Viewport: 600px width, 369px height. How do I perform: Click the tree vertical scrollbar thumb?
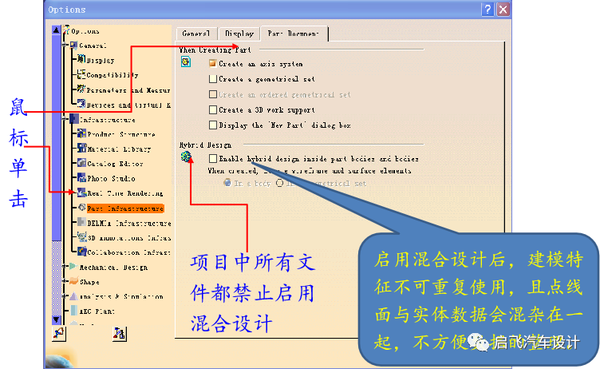tap(56, 138)
